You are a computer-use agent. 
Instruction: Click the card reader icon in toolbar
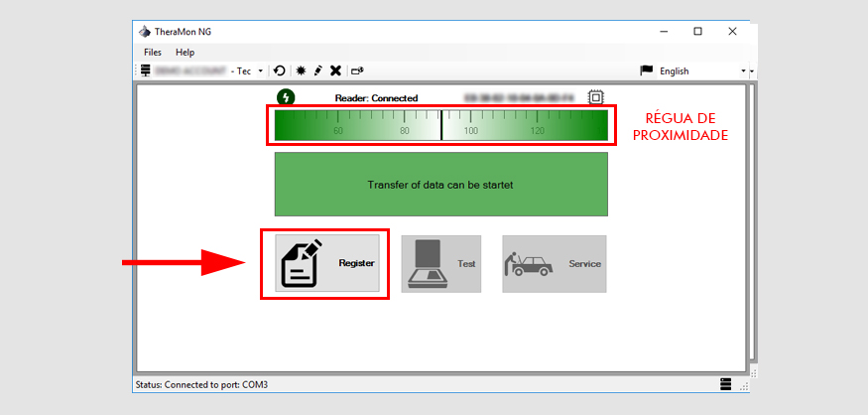click(x=357, y=70)
